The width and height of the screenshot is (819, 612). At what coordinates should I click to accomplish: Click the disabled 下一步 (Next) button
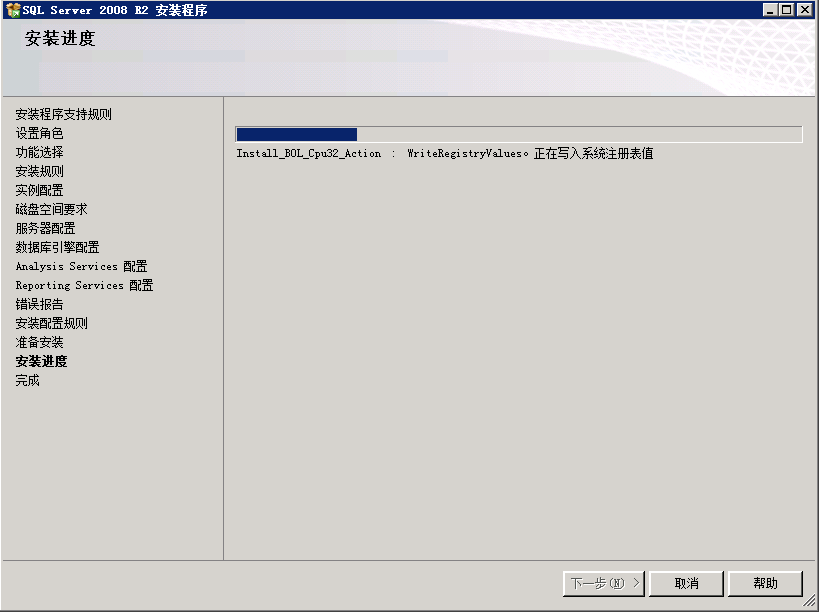tap(604, 583)
